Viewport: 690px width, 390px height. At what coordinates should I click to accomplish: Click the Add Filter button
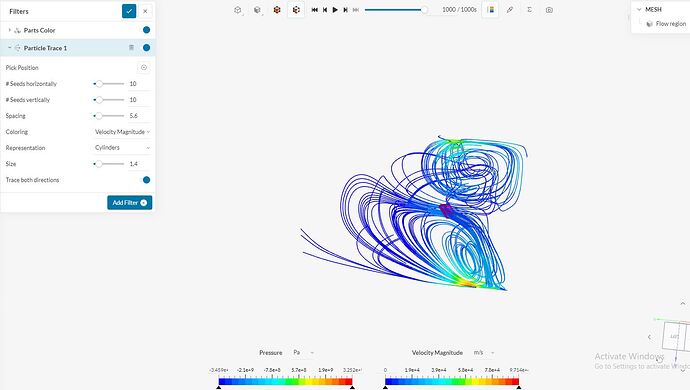(129, 202)
